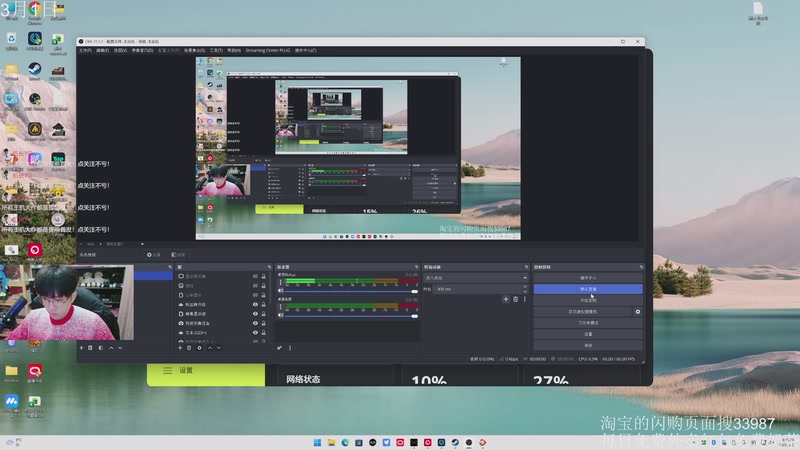800x450 pixels.
Task: Click second mixer track volume slider
Action: click(351, 316)
